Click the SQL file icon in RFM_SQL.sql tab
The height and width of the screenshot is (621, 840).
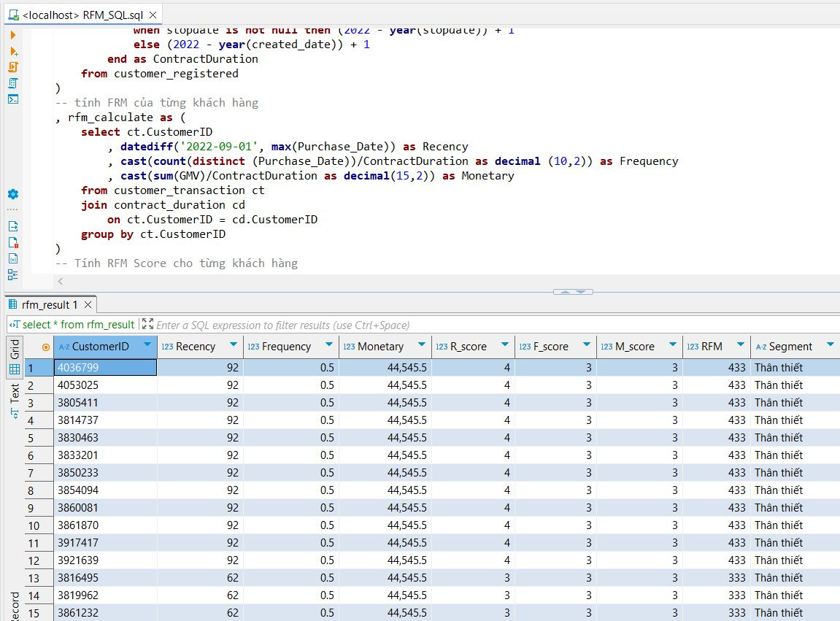coord(14,15)
